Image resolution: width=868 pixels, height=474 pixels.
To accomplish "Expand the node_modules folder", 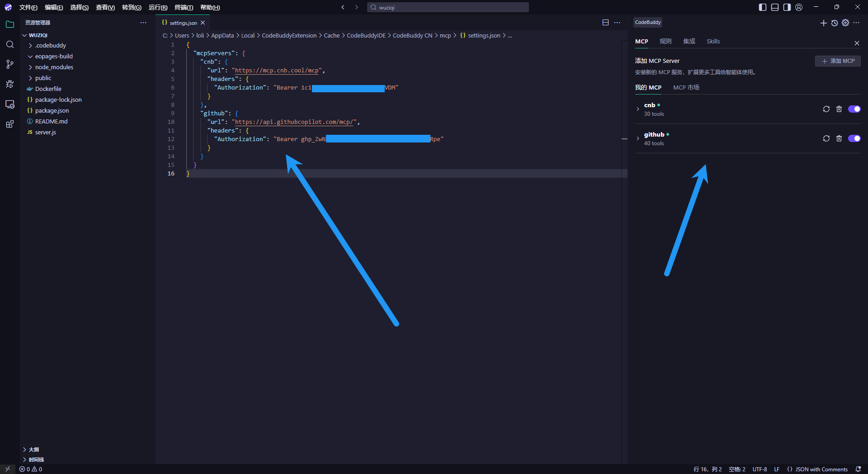I will 54,67.
